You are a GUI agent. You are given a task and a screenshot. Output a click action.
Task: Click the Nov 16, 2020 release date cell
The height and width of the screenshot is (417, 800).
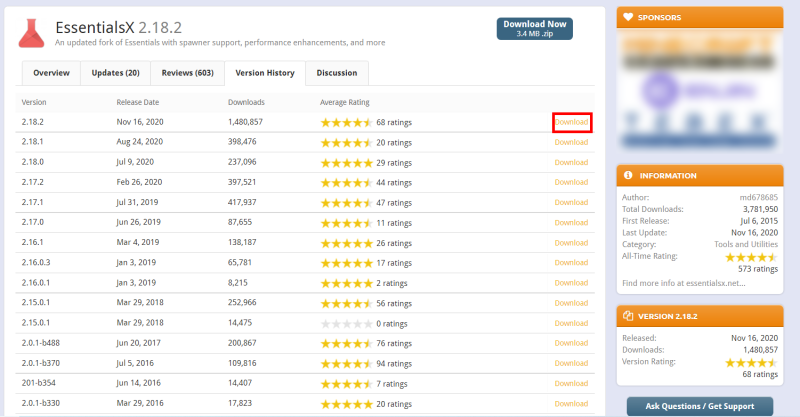click(140, 122)
